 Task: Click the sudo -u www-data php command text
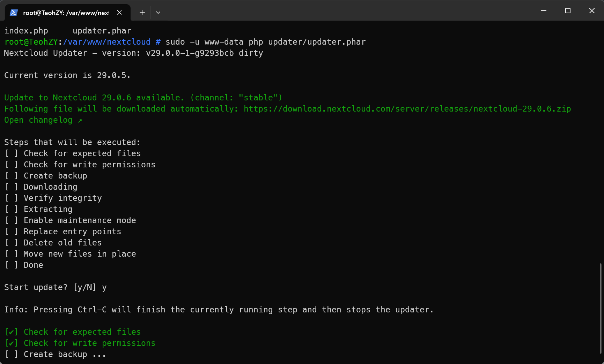[x=266, y=42]
